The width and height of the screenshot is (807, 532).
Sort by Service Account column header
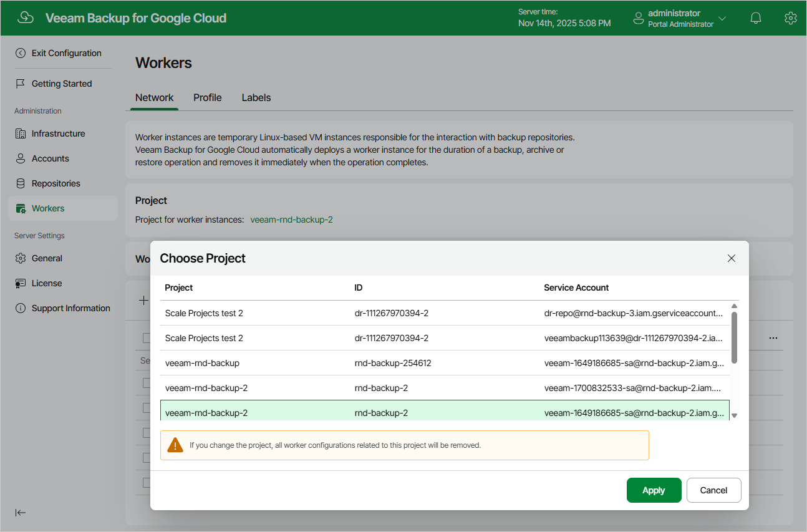click(x=576, y=288)
